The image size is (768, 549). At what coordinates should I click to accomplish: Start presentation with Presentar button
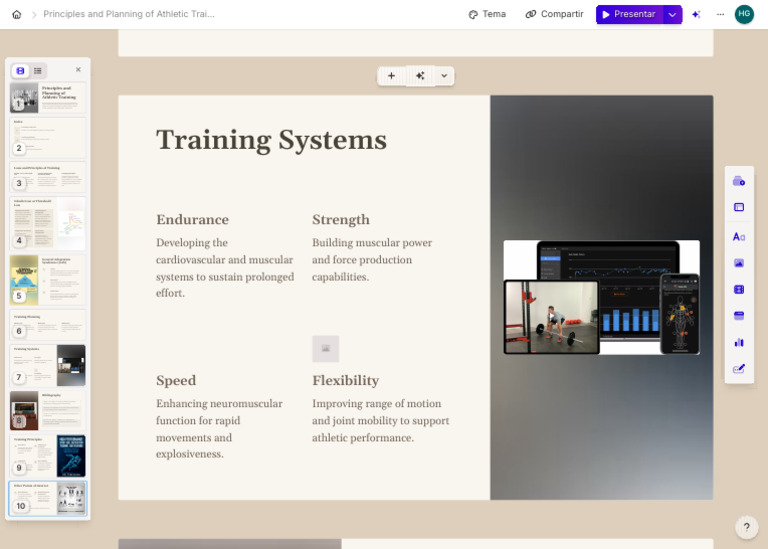(x=629, y=14)
